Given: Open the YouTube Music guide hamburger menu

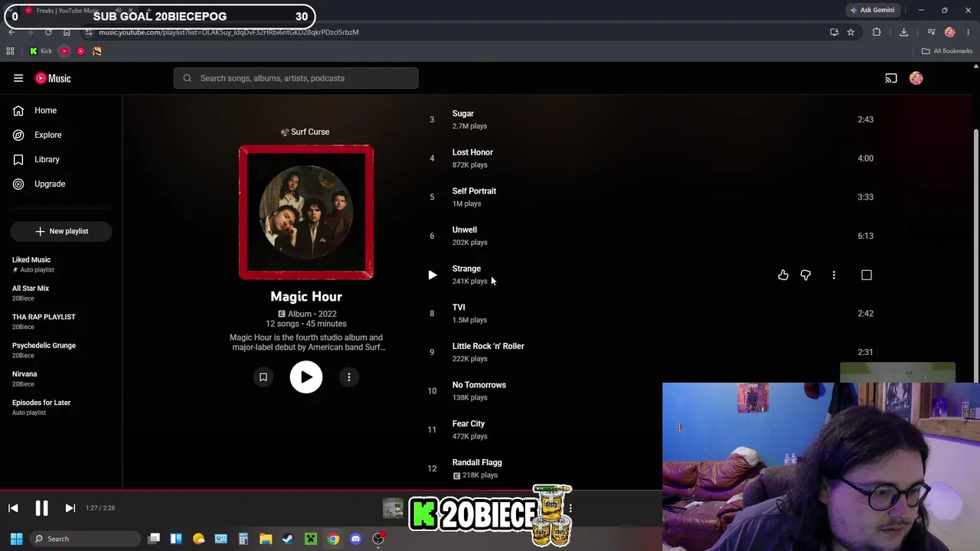Looking at the screenshot, I should [18, 78].
